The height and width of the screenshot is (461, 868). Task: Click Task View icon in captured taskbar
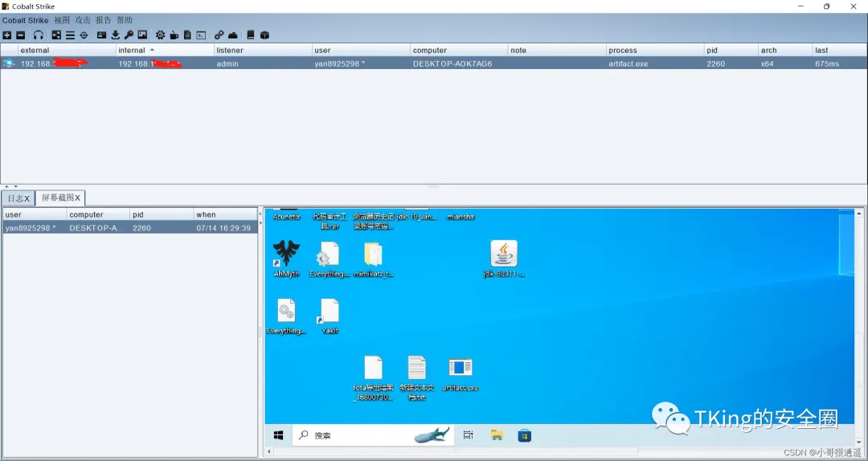point(469,435)
